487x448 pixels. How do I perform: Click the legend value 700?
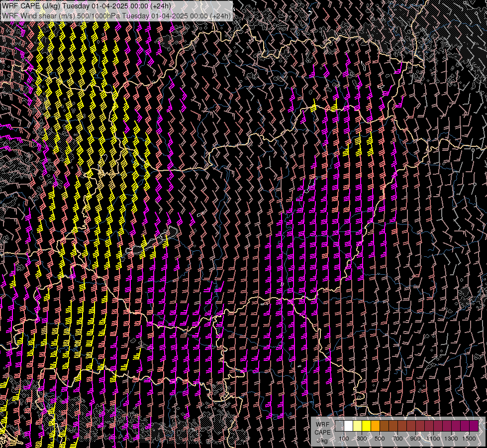pos(397,439)
